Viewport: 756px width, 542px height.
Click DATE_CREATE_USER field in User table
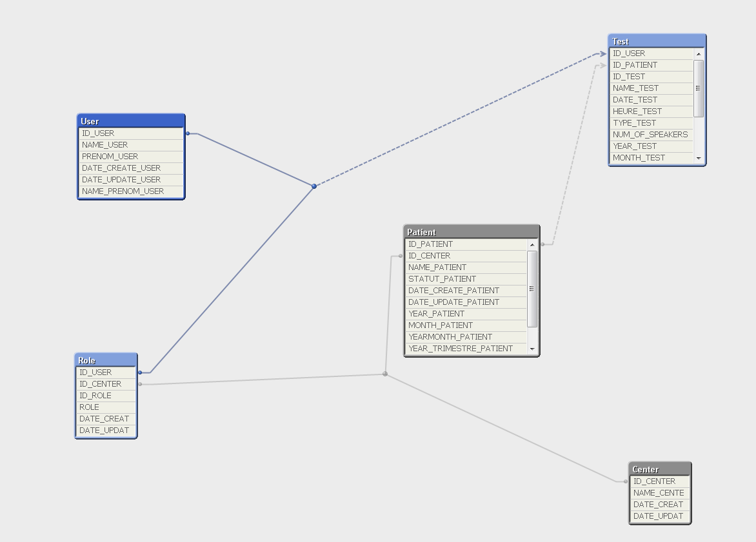coord(131,168)
